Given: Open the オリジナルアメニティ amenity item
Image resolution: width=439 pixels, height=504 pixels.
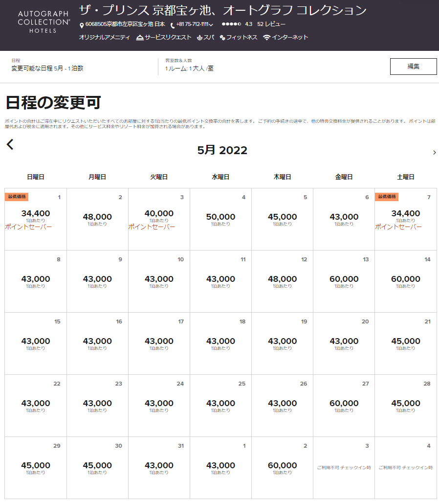Looking at the screenshot, I should coord(105,38).
